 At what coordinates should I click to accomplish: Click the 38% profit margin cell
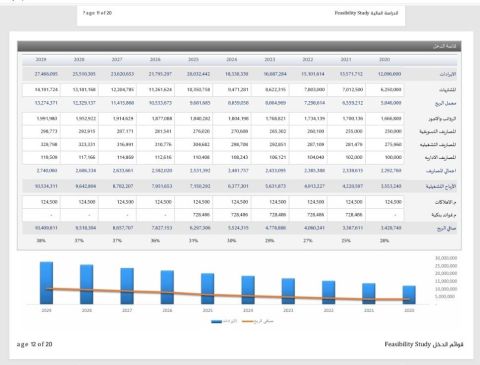point(41,240)
